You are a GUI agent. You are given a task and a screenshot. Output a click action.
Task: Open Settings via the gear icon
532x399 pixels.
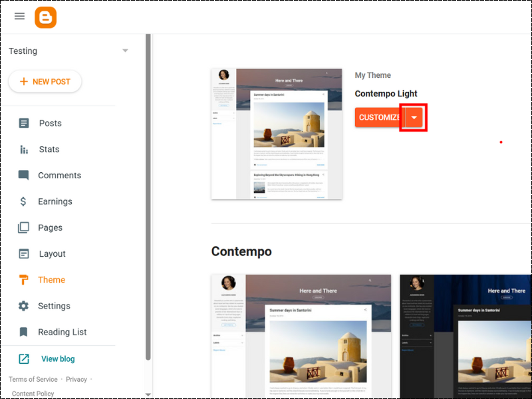tap(25, 306)
